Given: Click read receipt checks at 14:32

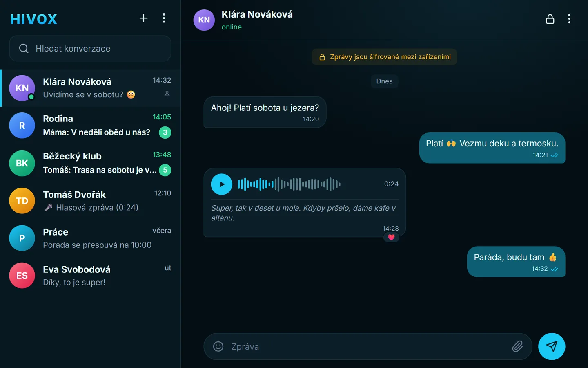Looking at the screenshot, I should (554, 269).
